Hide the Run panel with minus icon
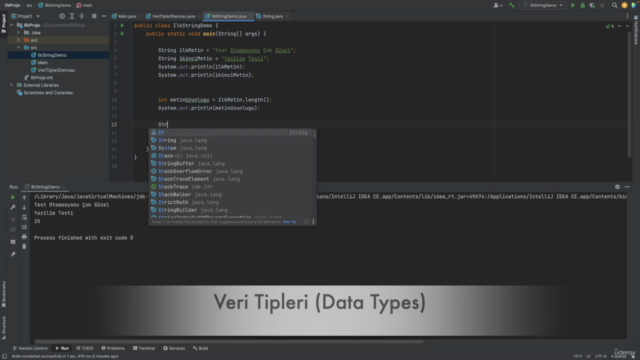This screenshot has height=360, width=640. tap(627, 187)
